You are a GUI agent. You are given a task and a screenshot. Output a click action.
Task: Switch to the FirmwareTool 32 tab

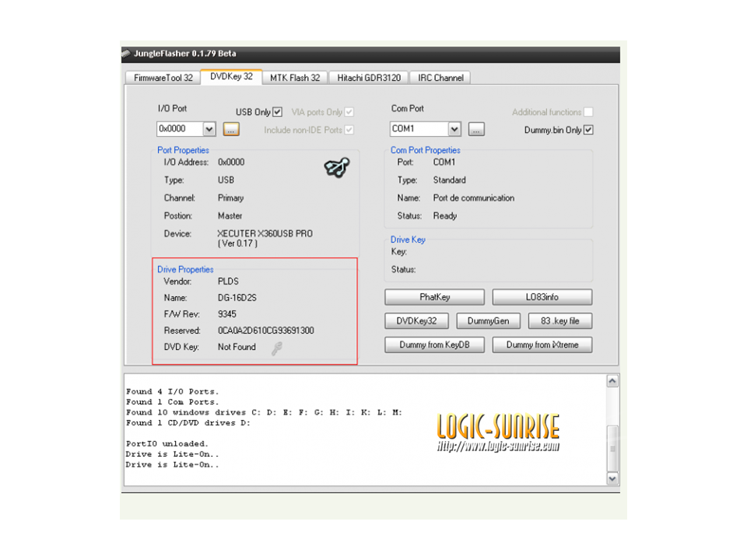point(163,78)
